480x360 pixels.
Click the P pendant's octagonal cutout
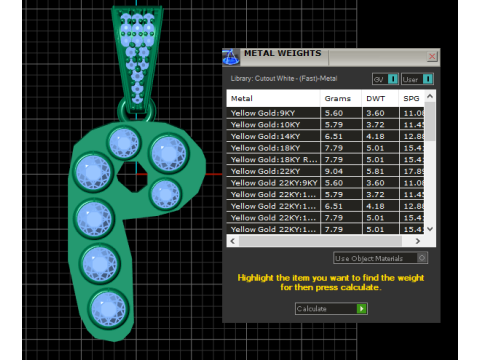[x=132, y=177]
